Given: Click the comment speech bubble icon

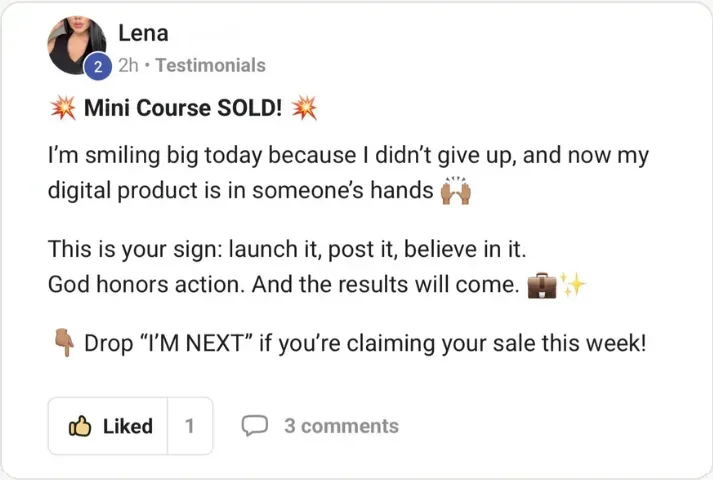Looking at the screenshot, I should pos(255,426).
